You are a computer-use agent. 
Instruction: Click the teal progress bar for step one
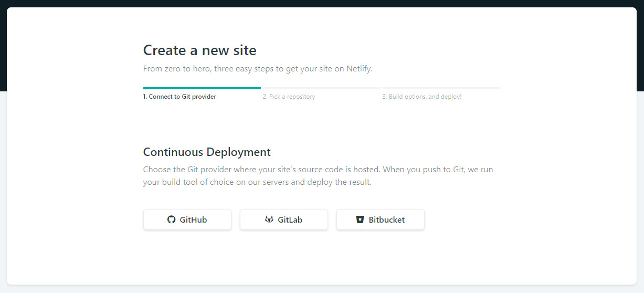coord(202,88)
